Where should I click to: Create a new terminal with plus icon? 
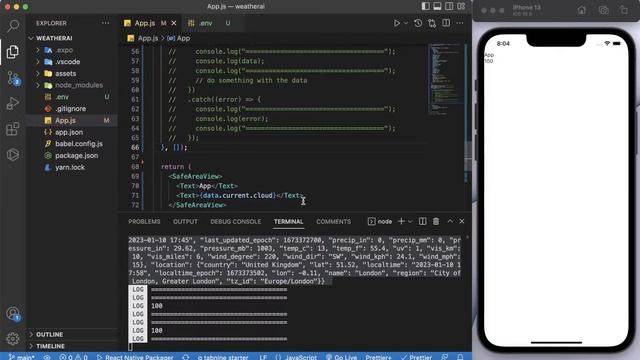click(401, 221)
